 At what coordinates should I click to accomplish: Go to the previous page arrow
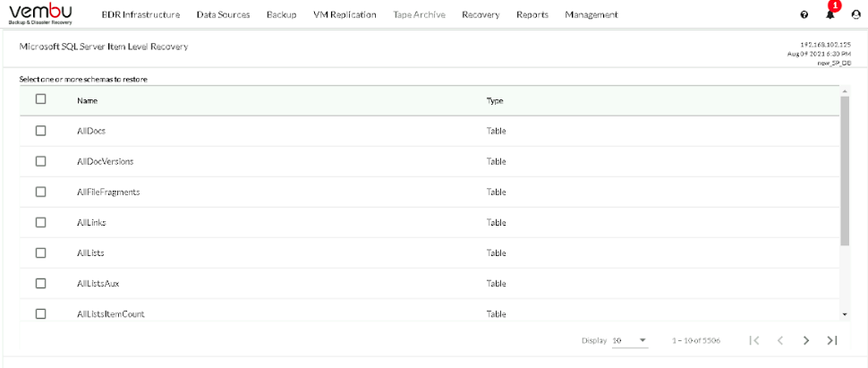[780, 340]
